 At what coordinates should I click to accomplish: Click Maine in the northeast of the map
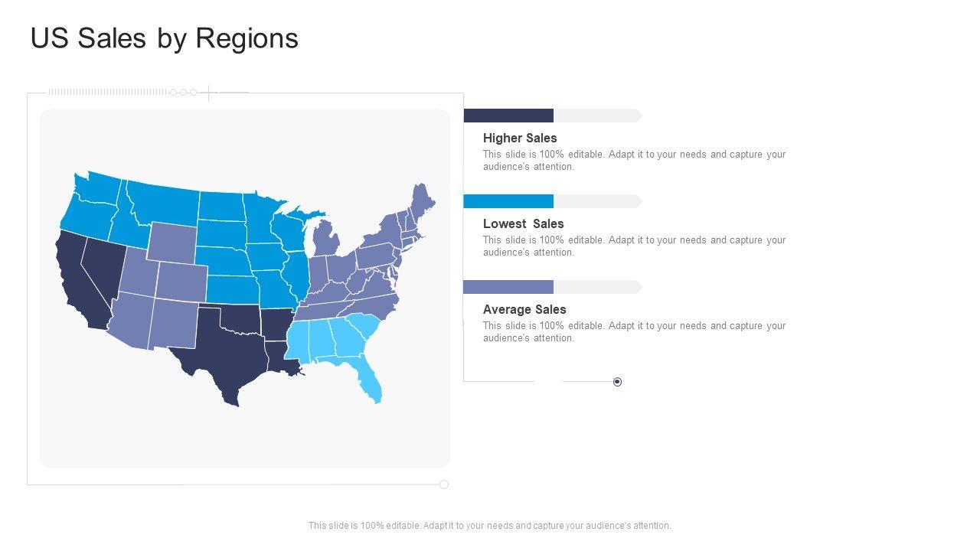422,201
